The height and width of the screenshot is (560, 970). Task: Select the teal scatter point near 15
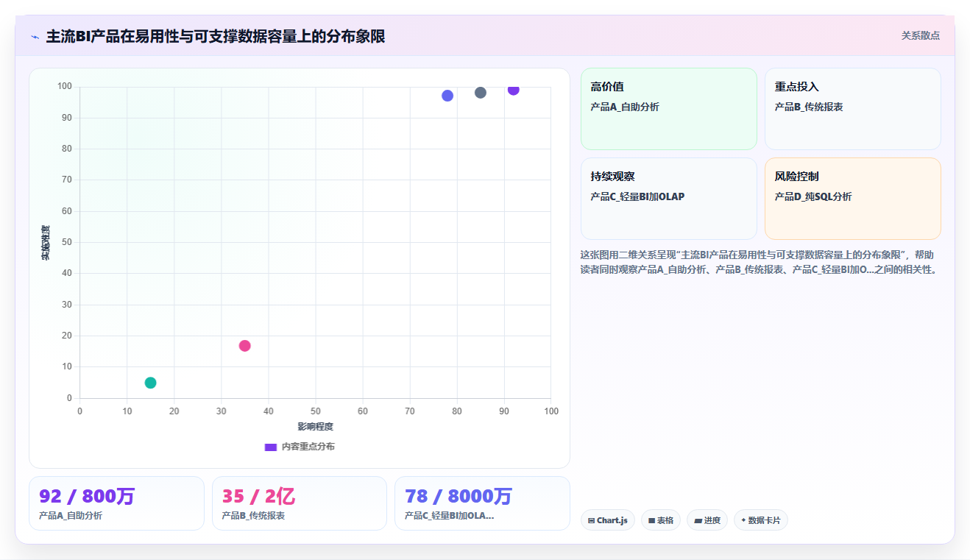point(150,383)
